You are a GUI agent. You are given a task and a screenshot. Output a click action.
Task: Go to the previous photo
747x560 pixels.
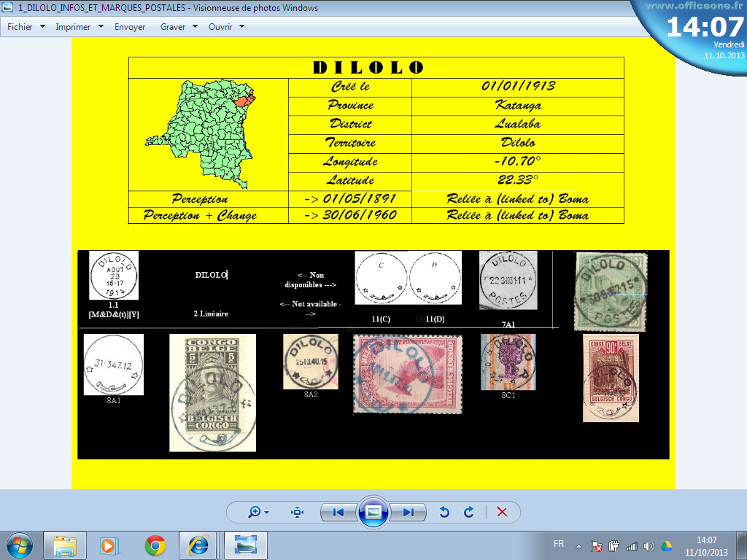(338, 512)
